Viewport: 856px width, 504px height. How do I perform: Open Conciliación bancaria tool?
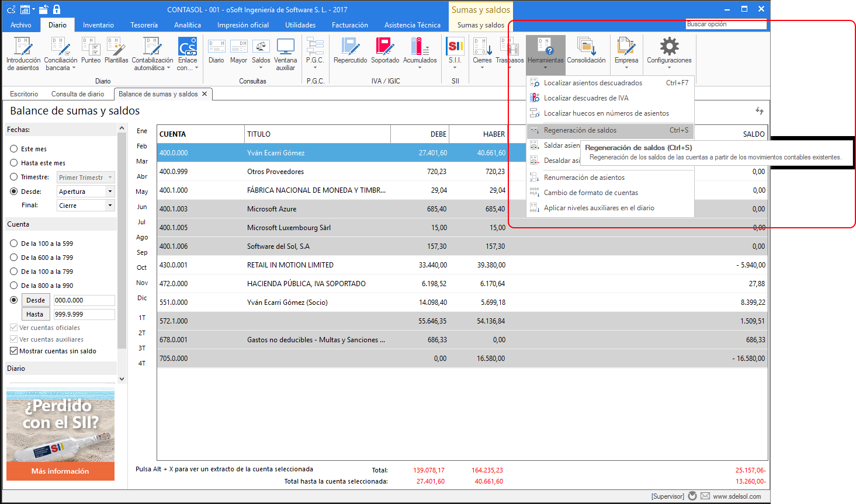pyautogui.click(x=60, y=54)
